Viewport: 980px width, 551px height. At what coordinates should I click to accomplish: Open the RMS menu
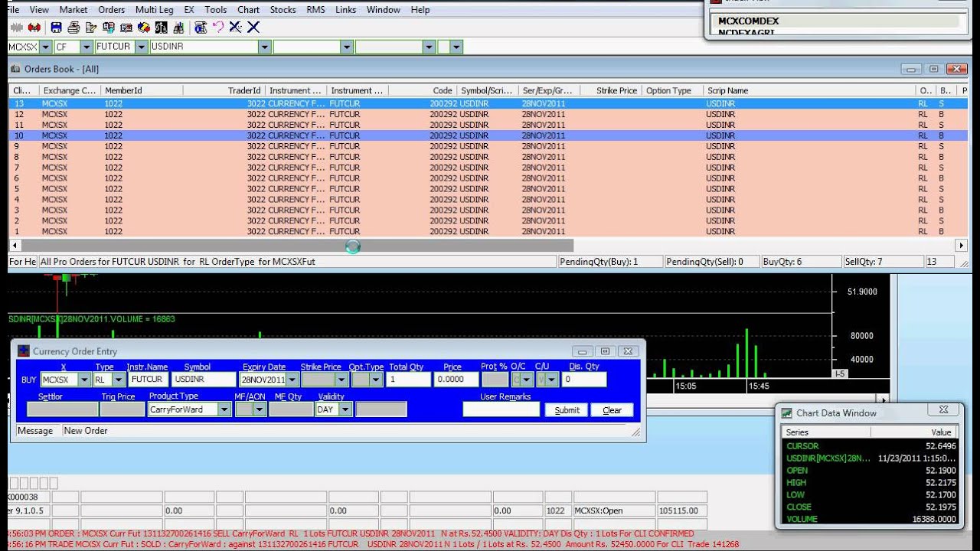tap(315, 10)
